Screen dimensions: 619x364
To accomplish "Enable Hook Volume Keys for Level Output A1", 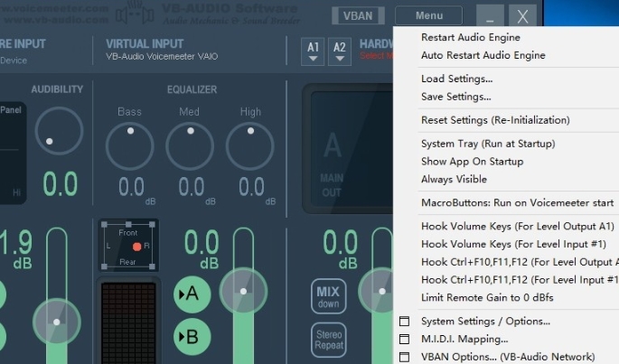I will click(518, 226).
